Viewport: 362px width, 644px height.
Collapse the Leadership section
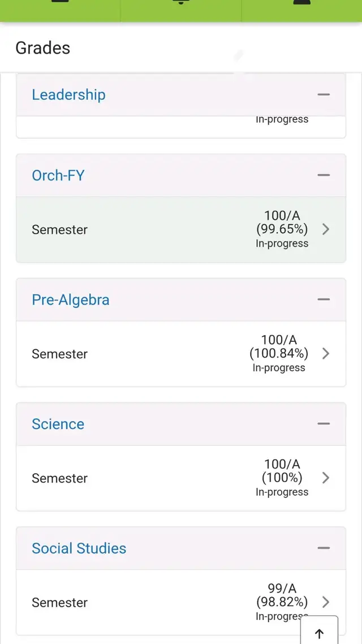click(324, 95)
